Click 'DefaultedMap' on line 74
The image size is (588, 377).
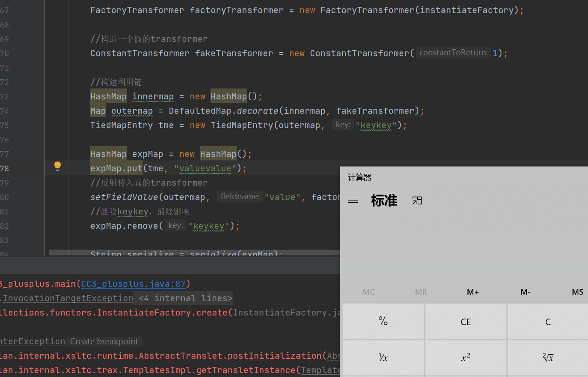coord(200,111)
